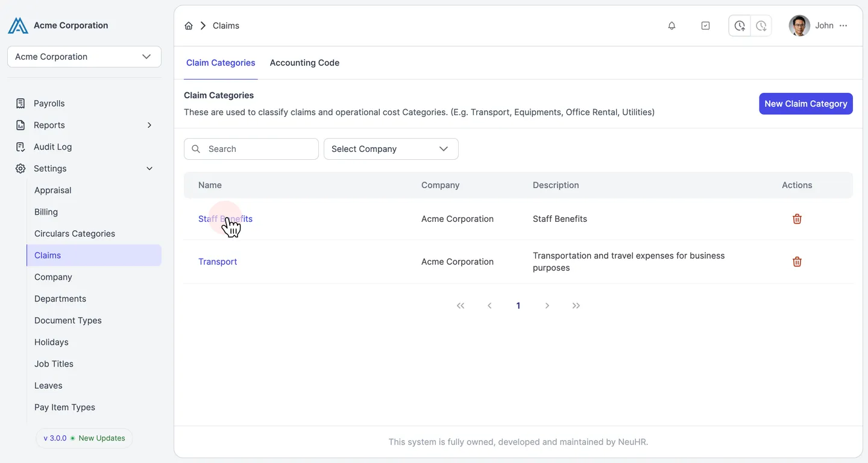This screenshot has height=463, width=868.
Task: Open the Acme Corporation company switcher
Action: click(84, 57)
